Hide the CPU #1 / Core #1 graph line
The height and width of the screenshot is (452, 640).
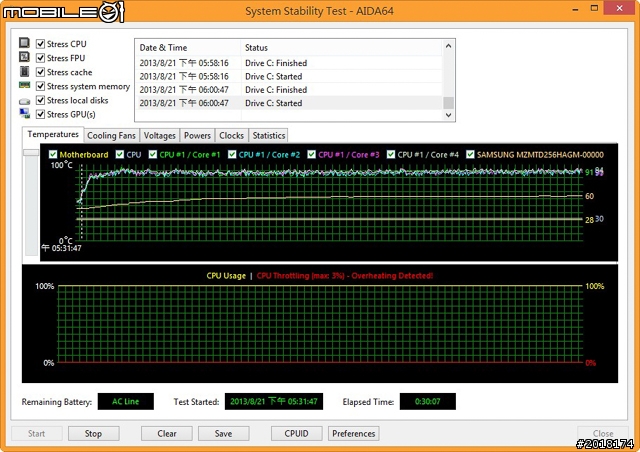point(153,154)
